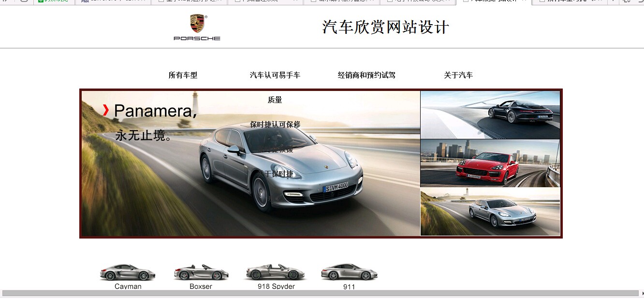Select the black 911 Targa thumbnail
The height and width of the screenshot is (299, 644).
490,115
